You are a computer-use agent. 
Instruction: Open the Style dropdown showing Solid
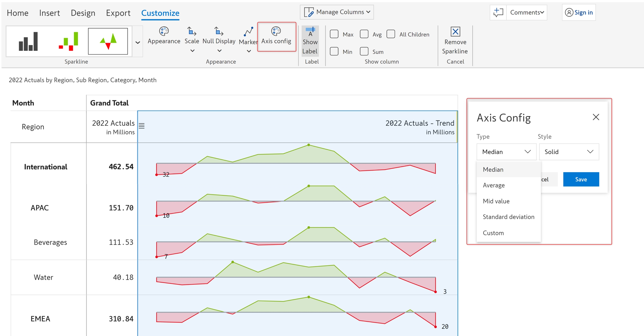(x=569, y=152)
